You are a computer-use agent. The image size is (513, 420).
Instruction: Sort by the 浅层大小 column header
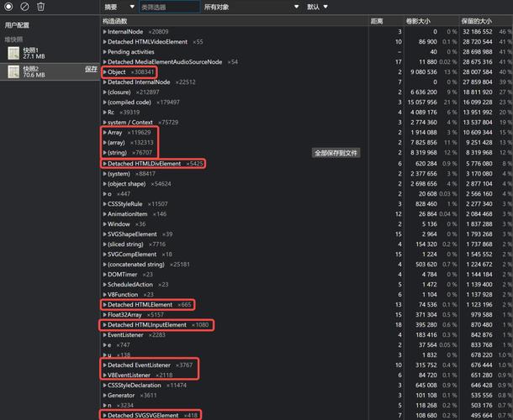click(x=417, y=20)
